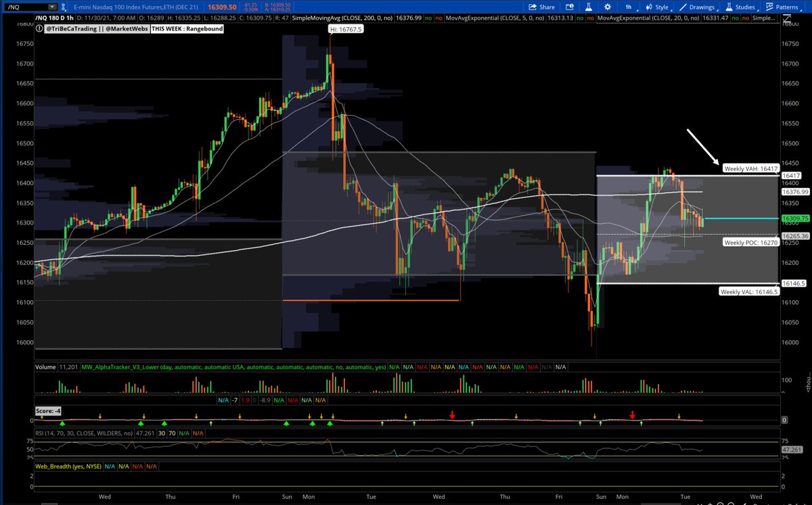Click E-mini Nasdaq 100 Index Futures description text
This screenshot has height=505, width=812.
point(135,7)
